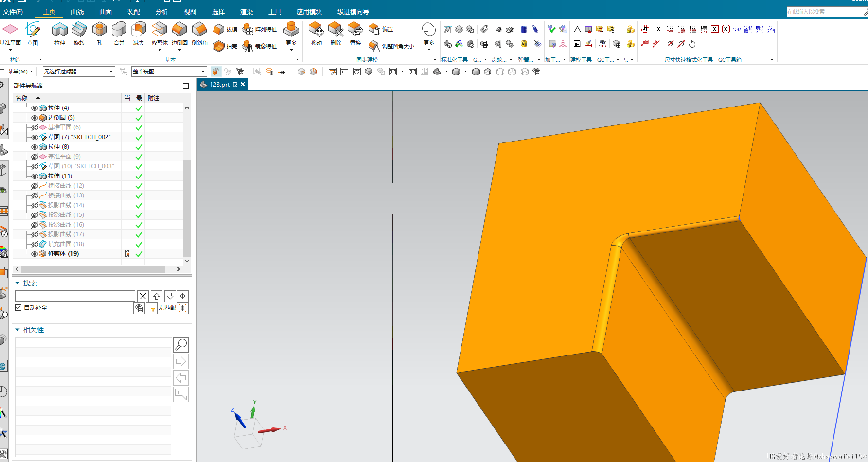Open the 菜单(M) dropdown
Image resolution: width=868 pixels, height=462 pixels.
(x=20, y=71)
